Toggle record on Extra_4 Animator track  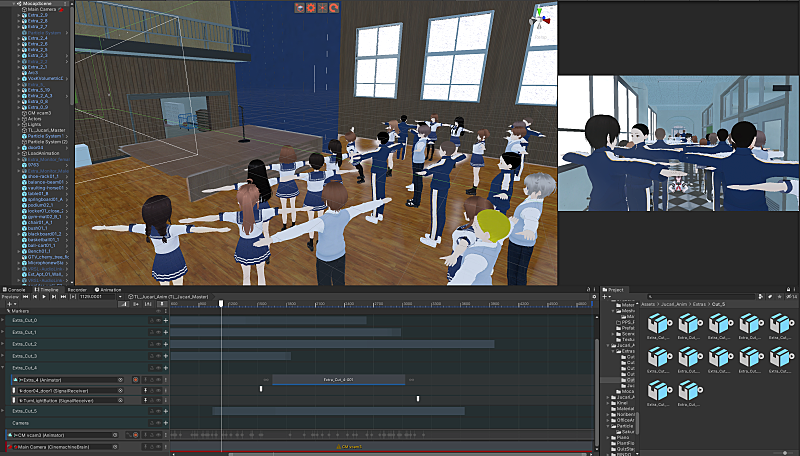tap(136, 380)
